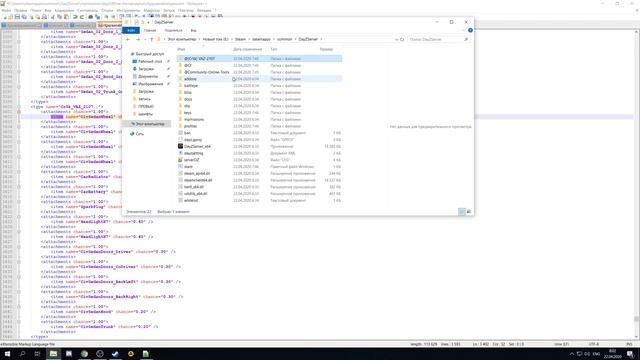Open the Поиск menu in Notepad++
This screenshot has height=360, width=640.
(36, 10)
